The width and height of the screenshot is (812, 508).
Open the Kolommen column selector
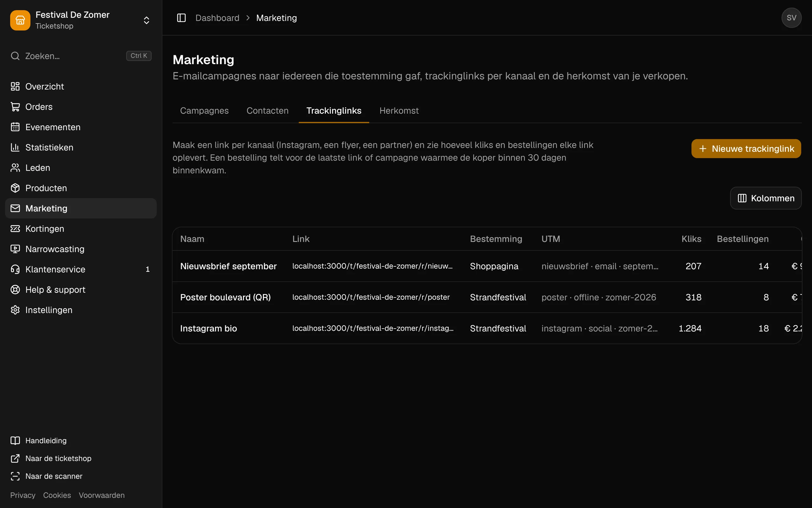click(766, 198)
